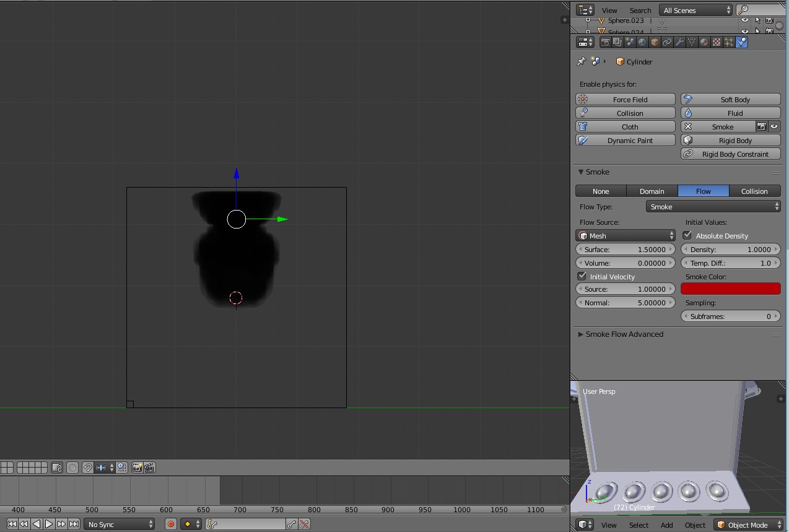789x532 pixels.
Task: Open the Render properties tab camera icon
Action: tap(606, 42)
